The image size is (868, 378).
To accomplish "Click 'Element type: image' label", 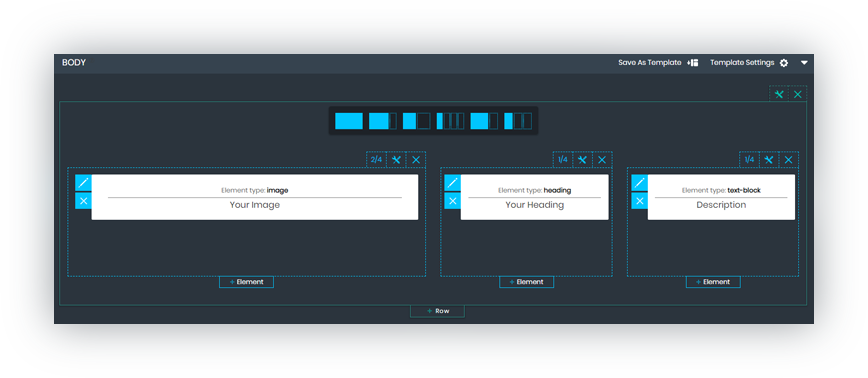I will (255, 190).
